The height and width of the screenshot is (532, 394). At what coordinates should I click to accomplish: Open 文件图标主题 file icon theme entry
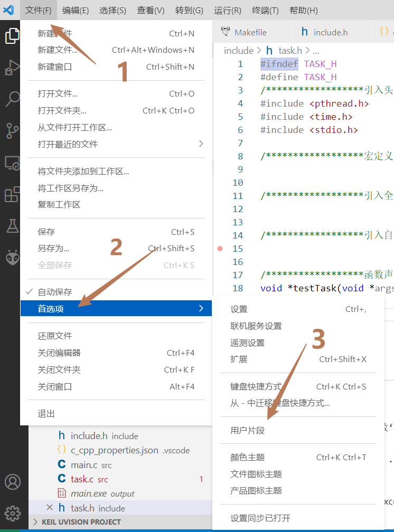pyautogui.click(x=298, y=474)
